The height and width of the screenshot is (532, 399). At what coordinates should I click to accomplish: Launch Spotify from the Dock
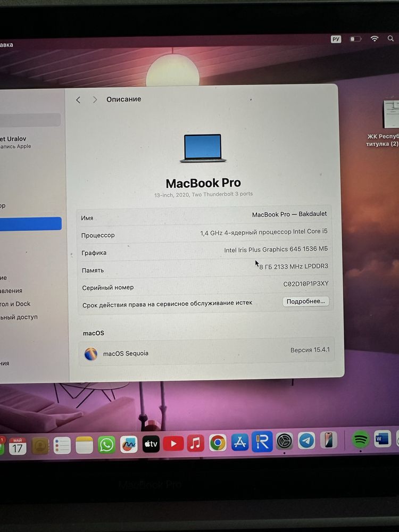point(360,439)
